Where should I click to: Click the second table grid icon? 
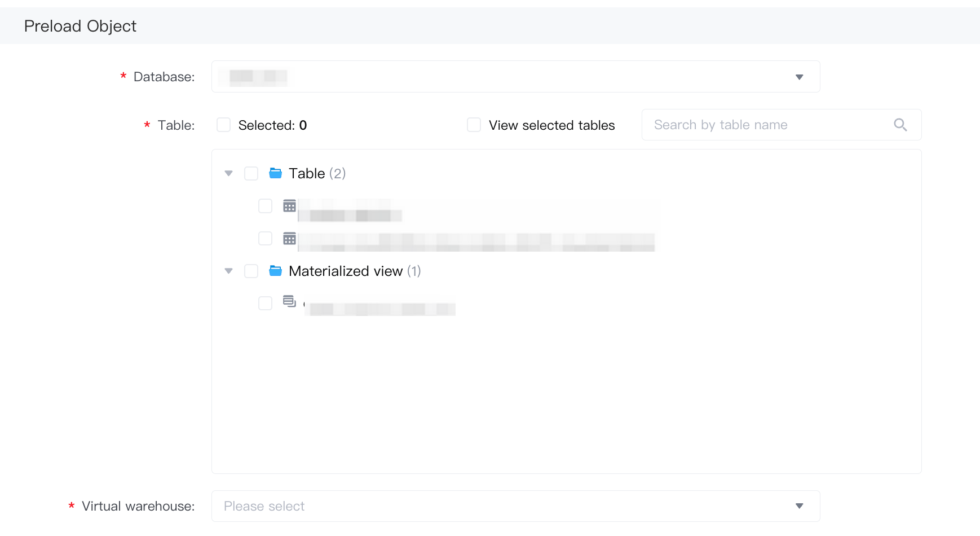[289, 239]
